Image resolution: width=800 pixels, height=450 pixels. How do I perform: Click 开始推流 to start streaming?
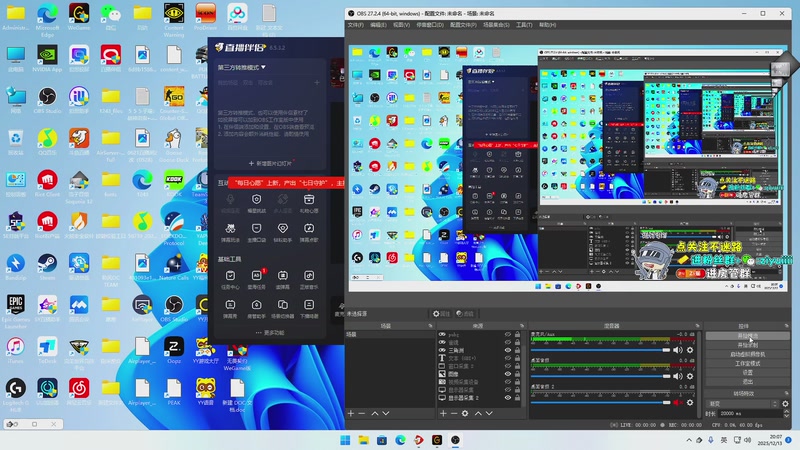tap(747, 336)
